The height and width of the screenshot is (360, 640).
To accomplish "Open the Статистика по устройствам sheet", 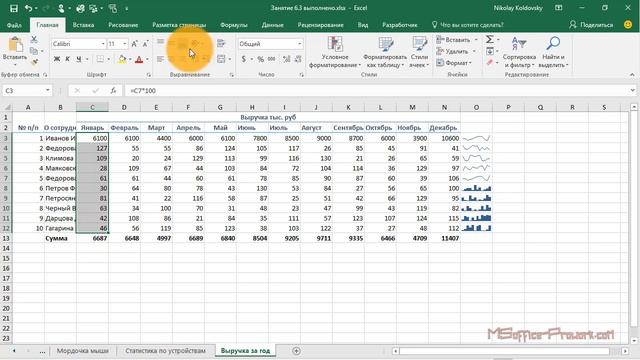I will (165, 351).
